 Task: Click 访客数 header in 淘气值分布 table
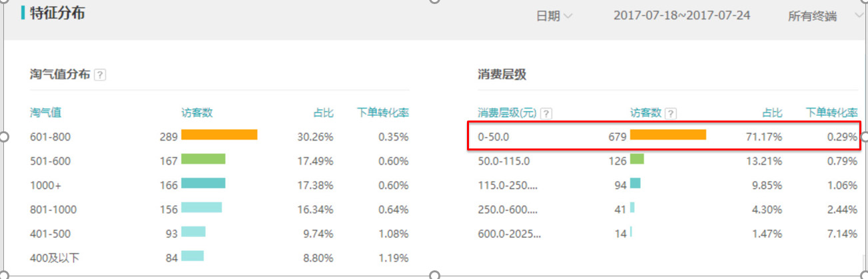coord(197,113)
